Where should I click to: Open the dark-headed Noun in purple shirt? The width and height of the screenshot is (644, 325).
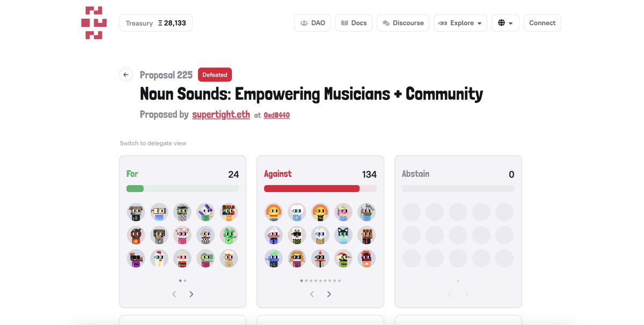coord(136,258)
